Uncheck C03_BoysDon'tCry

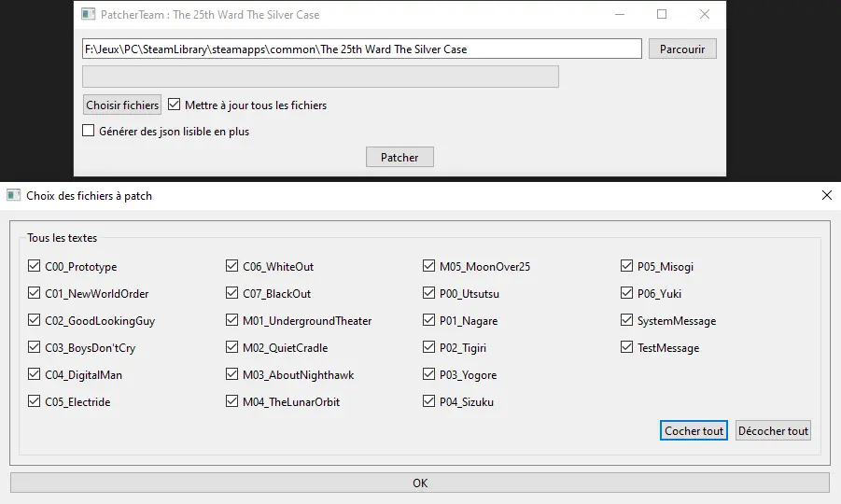pyautogui.click(x=34, y=347)
